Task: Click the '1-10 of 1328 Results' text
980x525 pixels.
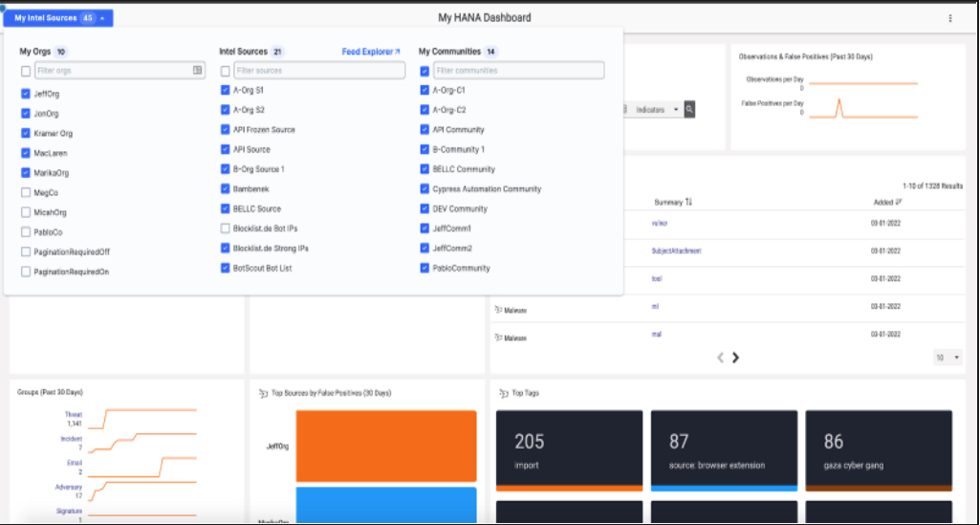Action: pyautogui.click(x=932, y=186)
